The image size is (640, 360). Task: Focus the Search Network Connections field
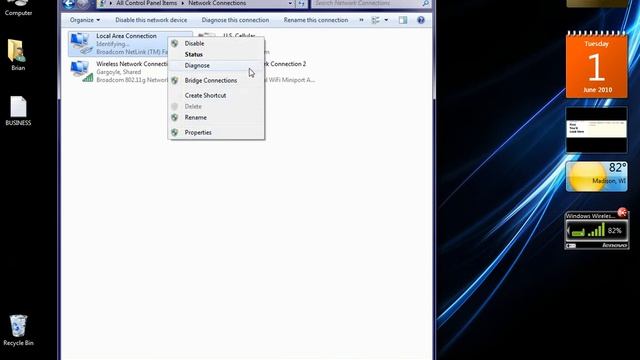point(370,4)
